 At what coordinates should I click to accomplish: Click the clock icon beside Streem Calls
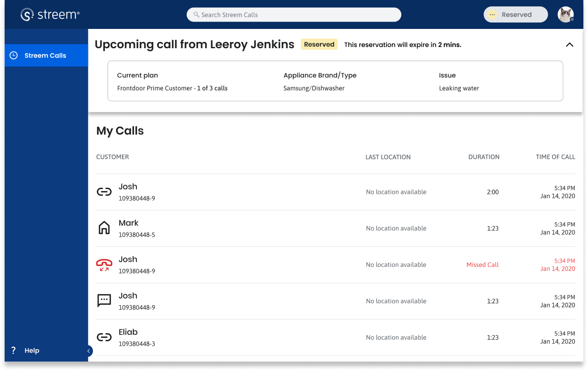coord(14,56)
